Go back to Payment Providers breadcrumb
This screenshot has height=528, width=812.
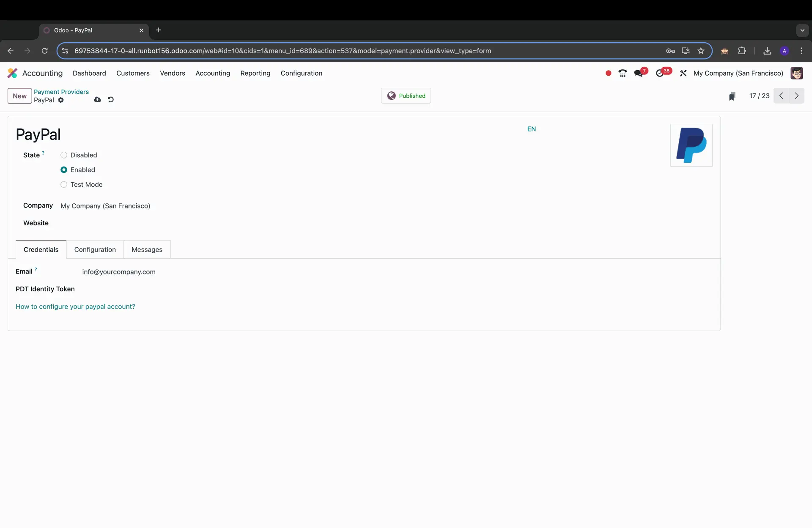click(x=61, y=92)
